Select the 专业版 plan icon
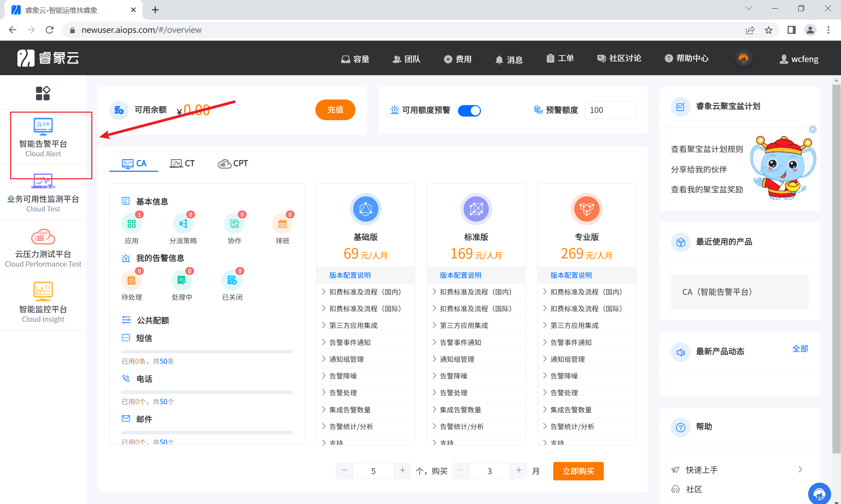Viewport: 841px width, 504px height. click(x=586, y=209)
